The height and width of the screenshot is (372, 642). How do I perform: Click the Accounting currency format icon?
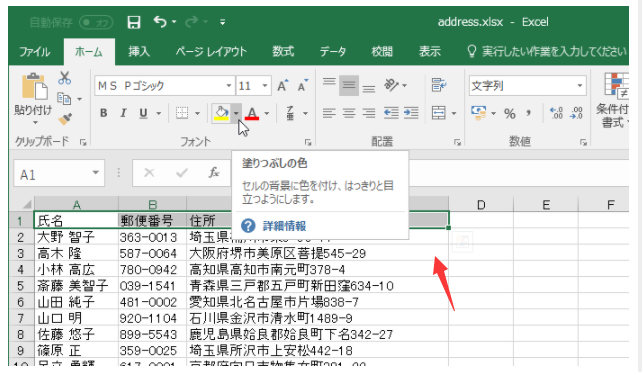pyautogui.click(x=478, y=113)
